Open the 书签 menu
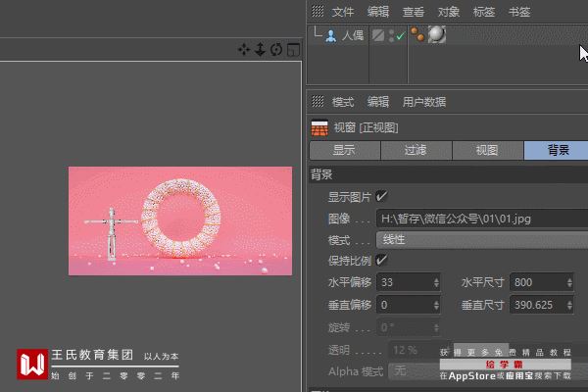Image resolution: width=588 pixels, height=392 pixels. [x=519, y=12]
